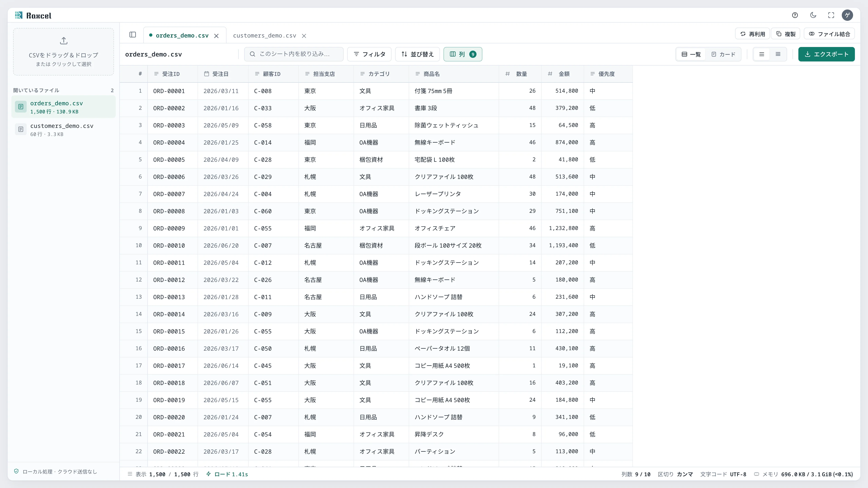Click the memory icon in status bar
Screen dimensions: 868x488
coord(757,474)
